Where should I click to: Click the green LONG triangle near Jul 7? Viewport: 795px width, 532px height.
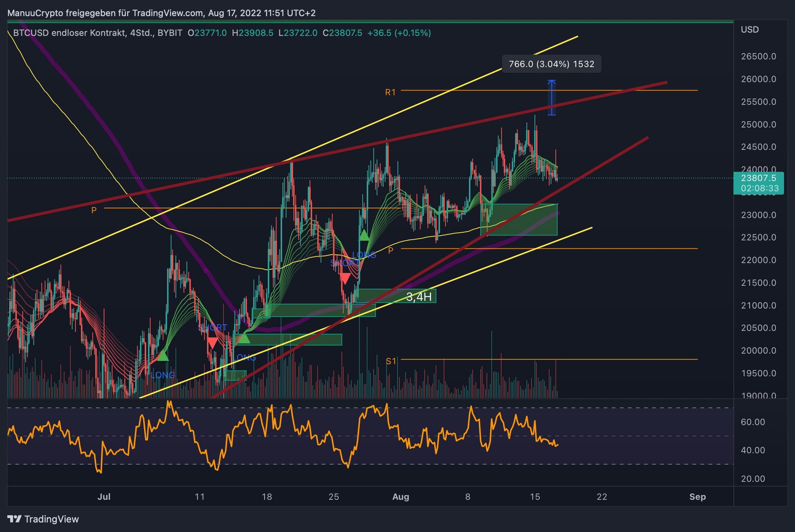[x=163, y=355]
